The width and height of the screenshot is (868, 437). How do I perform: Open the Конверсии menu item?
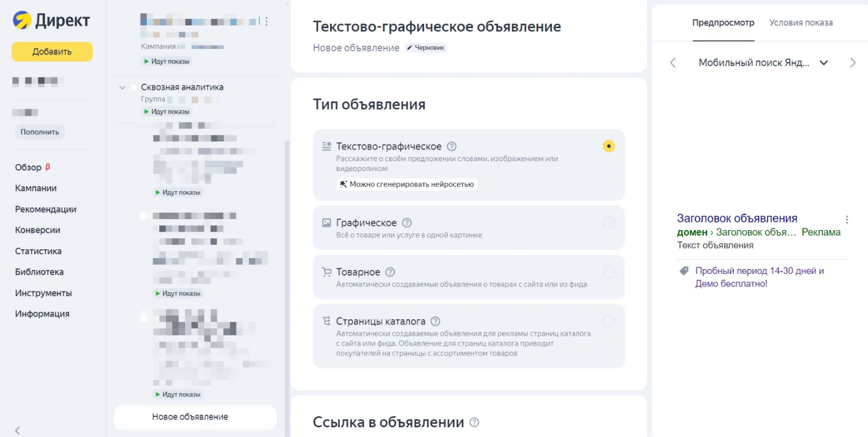tap(37, 230)
